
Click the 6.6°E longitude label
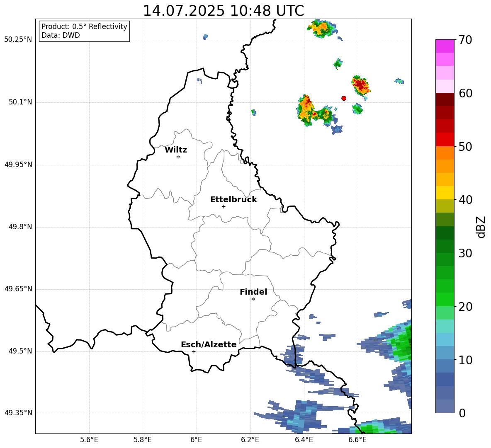click(357, 440)
